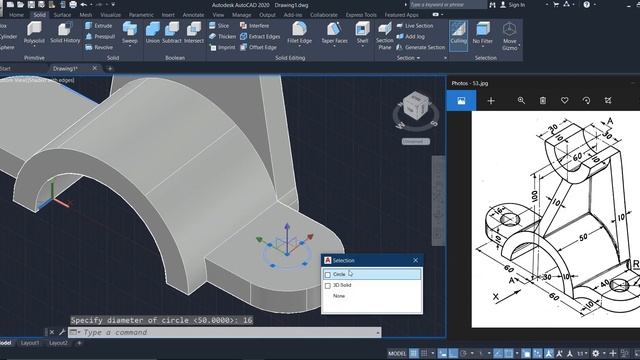Select the Fillet Edge tool
The image size is (640, 360).
299,32
